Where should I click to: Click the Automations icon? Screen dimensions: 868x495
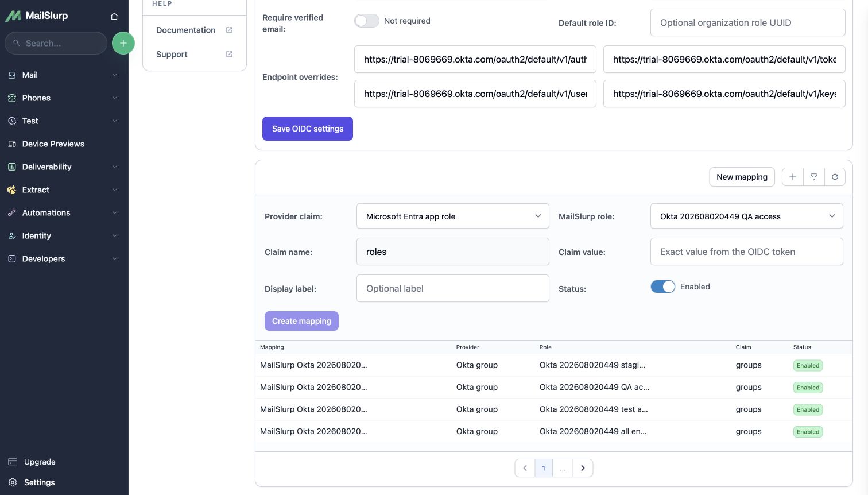12,212
